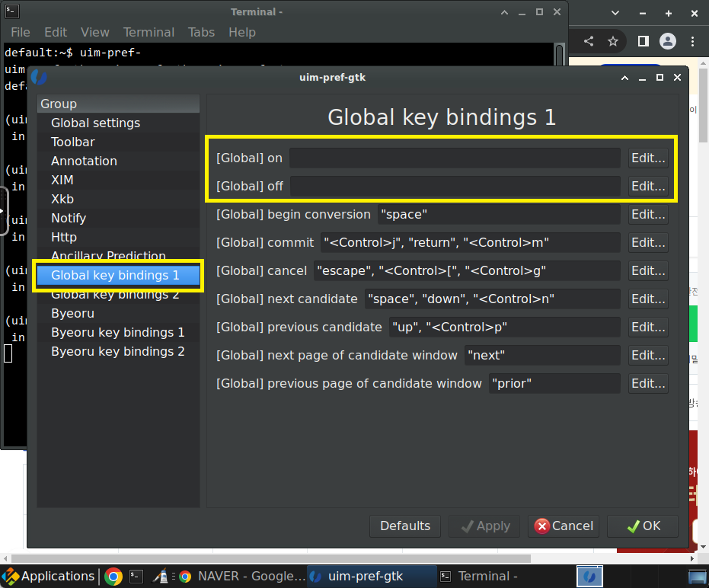
Task: Click the browser horizontal scrollbar
Action: point(271,558)
